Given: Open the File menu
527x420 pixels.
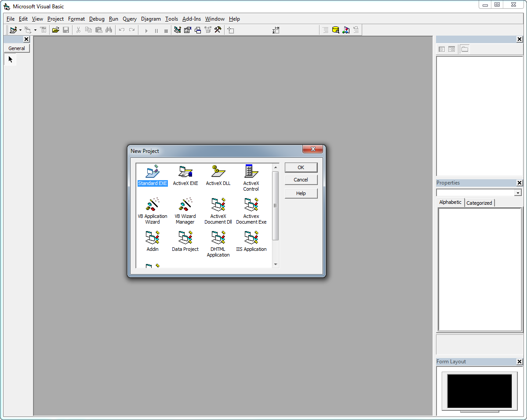Looking at the screenshot, I should (x=11, y=19).
